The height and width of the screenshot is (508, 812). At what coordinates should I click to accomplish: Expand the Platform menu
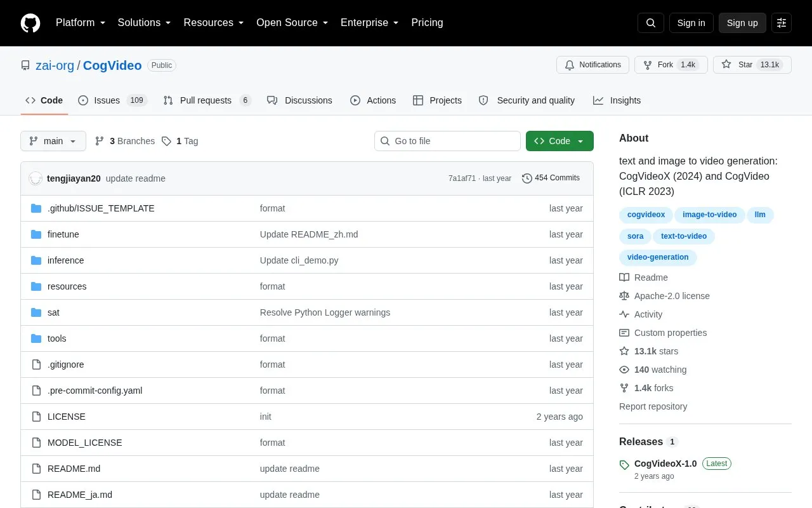coord(81,23)
